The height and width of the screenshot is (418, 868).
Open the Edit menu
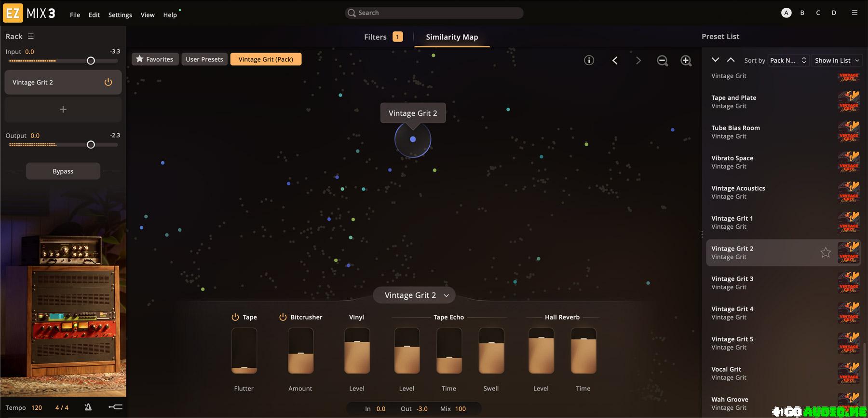(x=94, y=15)
